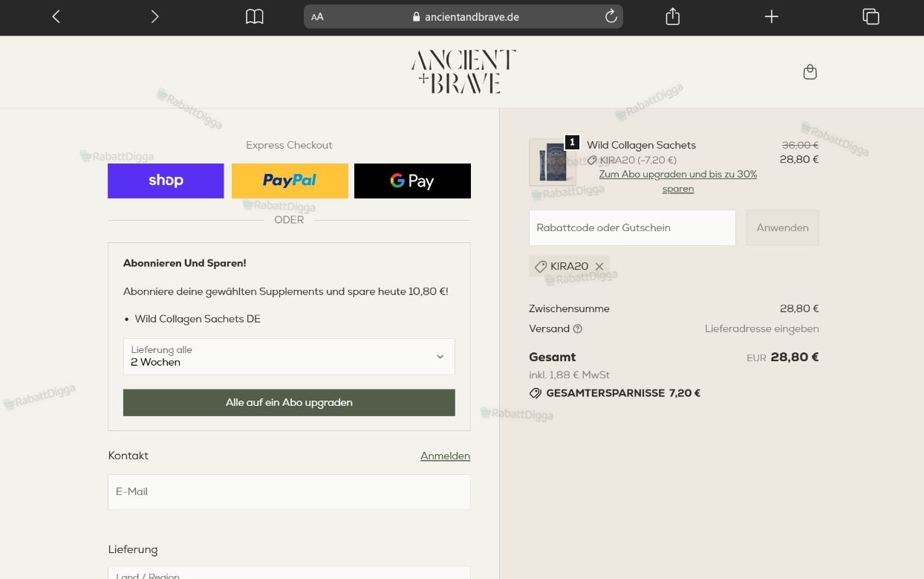Open Zum Abo upgraden savings link
The image size is (924, 579).
(678, 181)
